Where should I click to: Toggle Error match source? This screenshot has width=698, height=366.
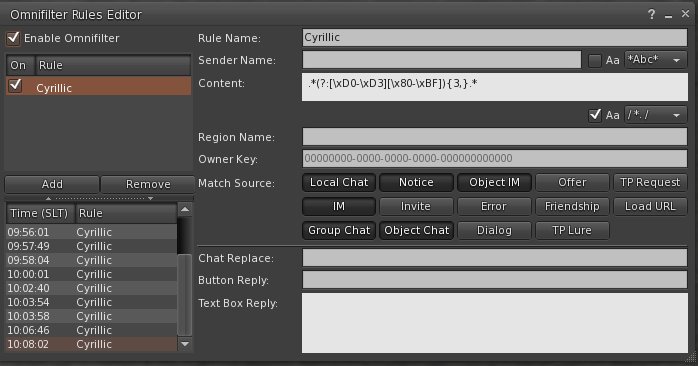(494, 207)
